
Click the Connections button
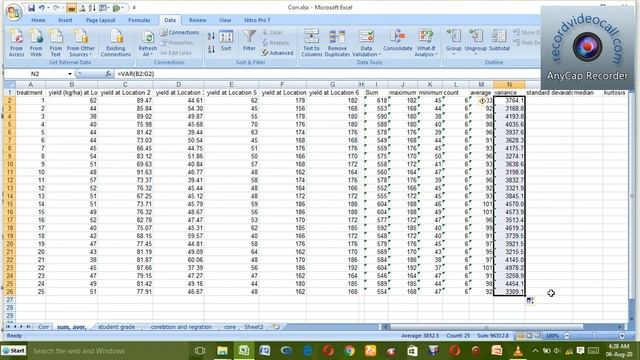(180, 32)
